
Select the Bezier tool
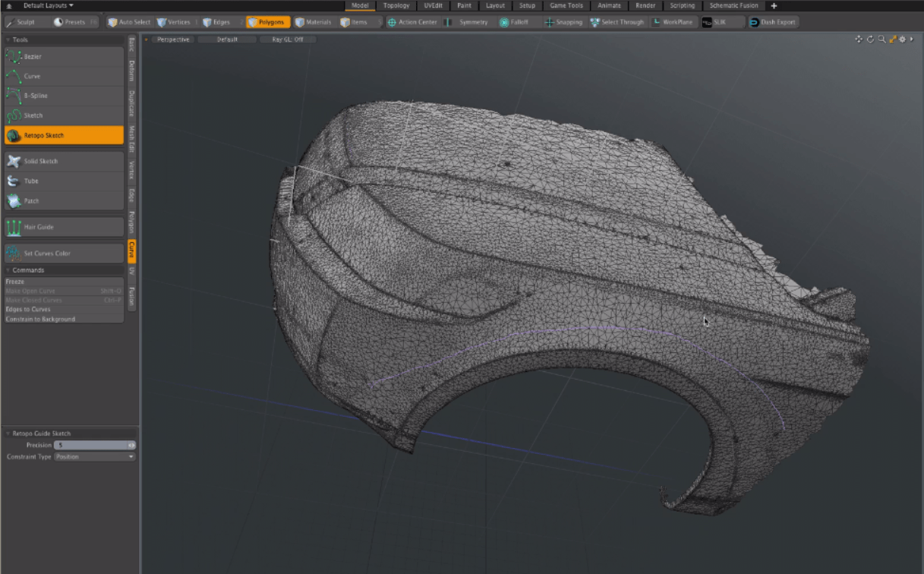point(63,56)
